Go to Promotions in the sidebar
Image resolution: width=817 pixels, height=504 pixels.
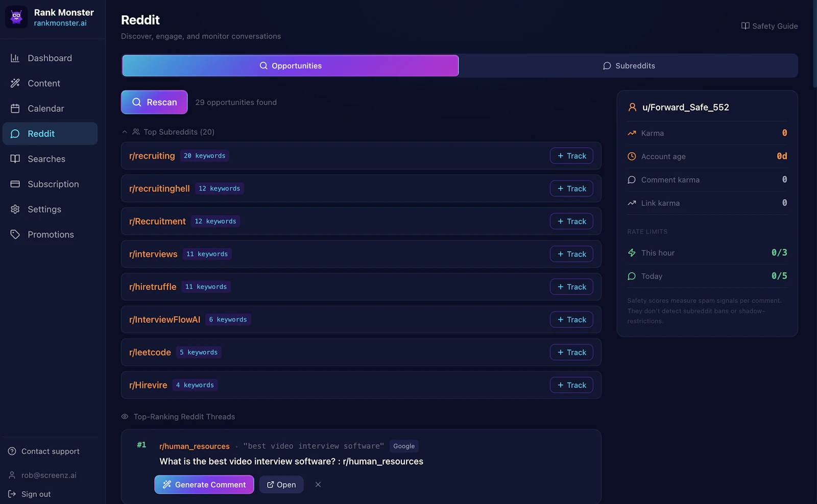click(x=50, y=234)
